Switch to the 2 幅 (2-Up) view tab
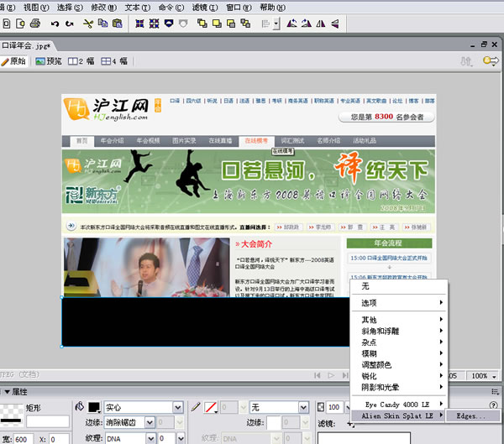Viewport: 504px width, 444px height. [x=81, y=61]
